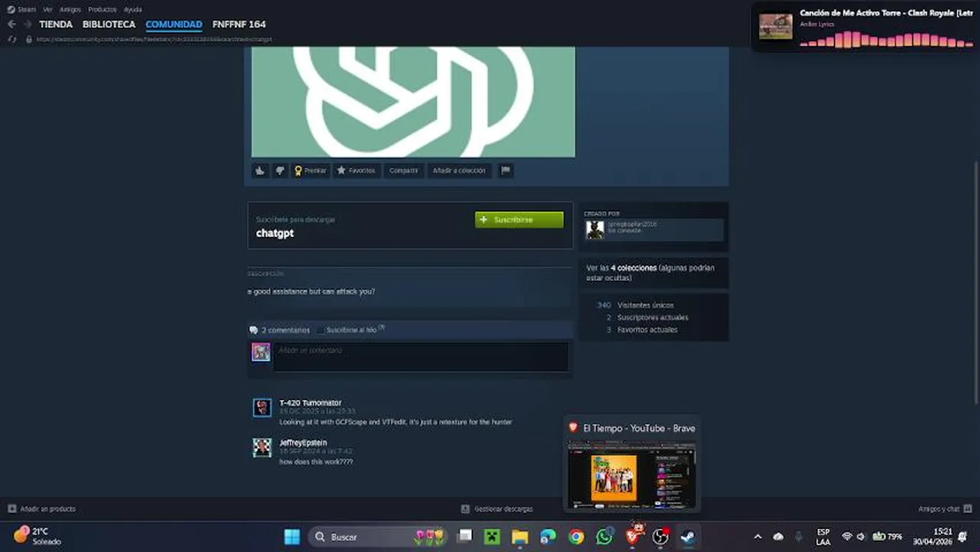Open the T-420 Tumomator profile name

(x=310, y=402)
